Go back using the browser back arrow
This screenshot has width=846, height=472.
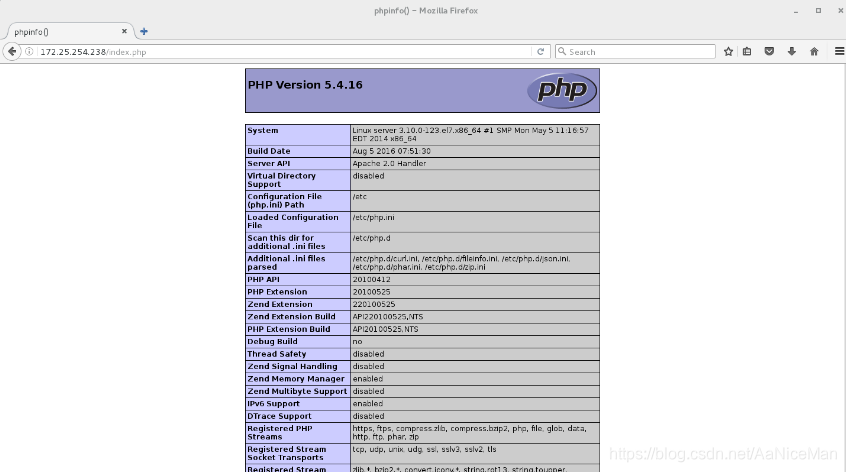click(12, 52)
